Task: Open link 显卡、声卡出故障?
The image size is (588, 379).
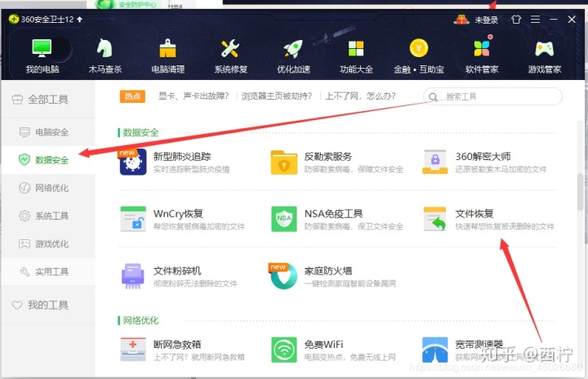Action: (194, 96)
